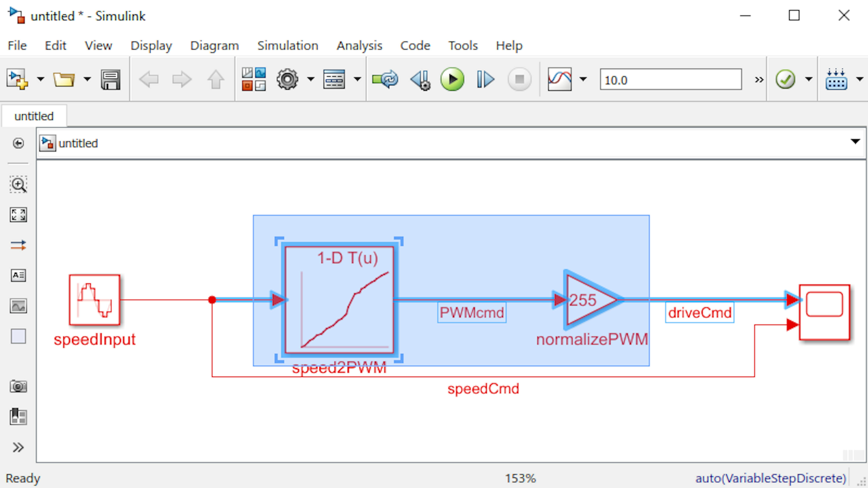Select the speedInput signal builder block
868x488 pixels.
point(95,300)
